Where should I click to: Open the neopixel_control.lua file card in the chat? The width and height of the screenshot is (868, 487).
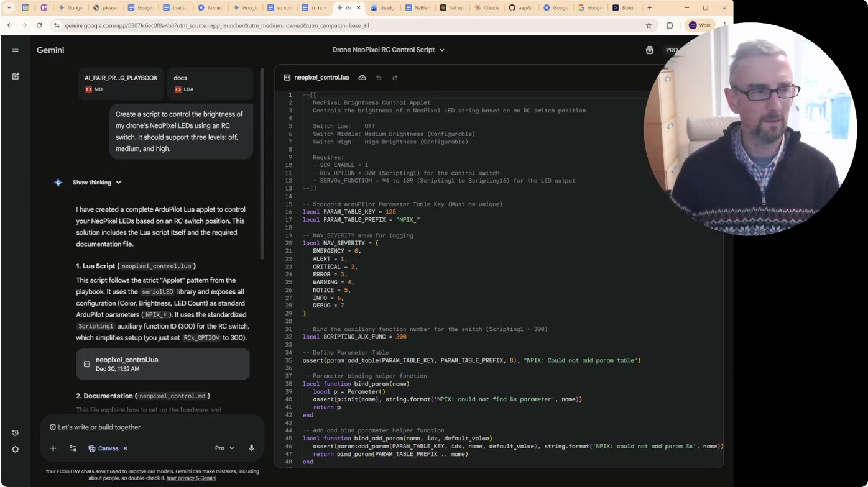click(x=163, y=364)
